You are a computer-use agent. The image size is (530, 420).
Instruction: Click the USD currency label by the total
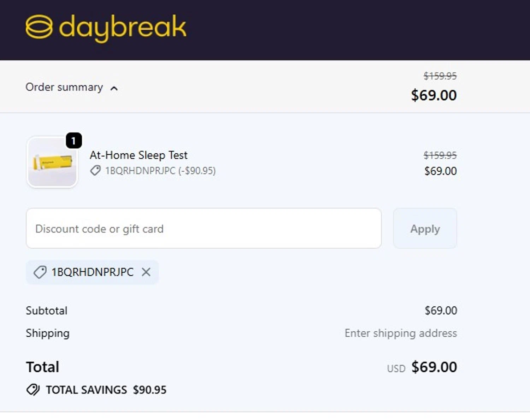(x=396, y=368)
